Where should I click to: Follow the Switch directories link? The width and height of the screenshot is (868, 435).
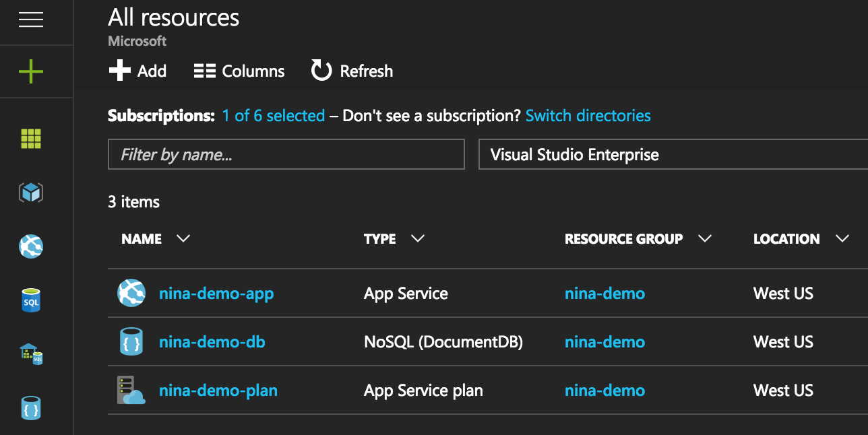coord(588,116)
